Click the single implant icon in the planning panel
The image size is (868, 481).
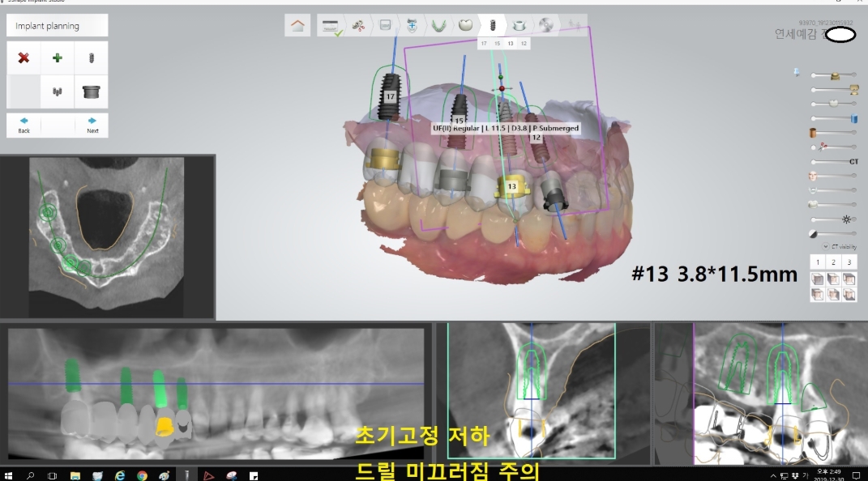92,57
